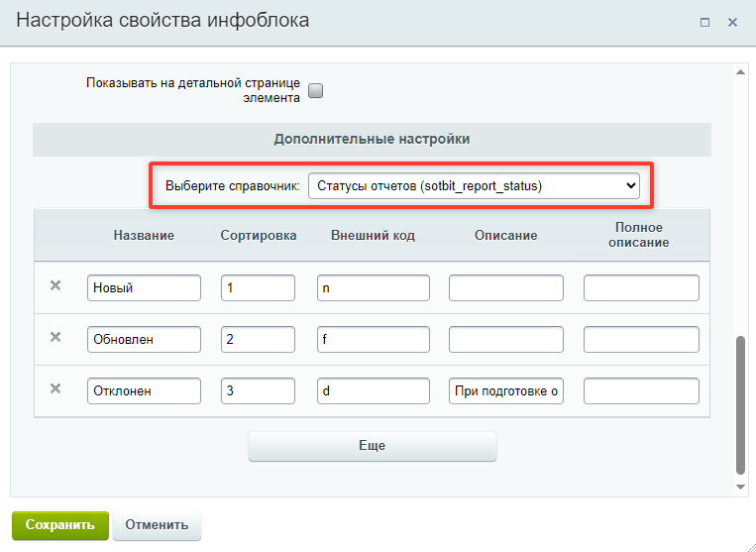Edit the Сортировка field with value 2
The width and height of the screenshot is (756, 552).
click(x=258, y=339)
